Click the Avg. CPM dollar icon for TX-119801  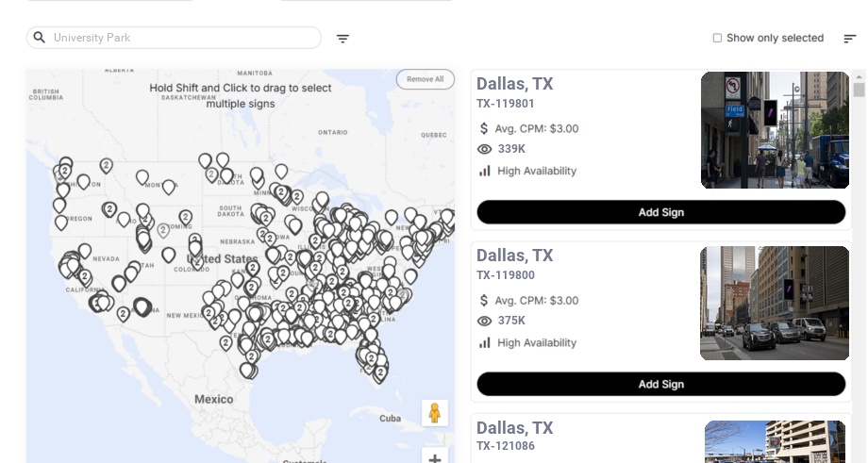485,128
